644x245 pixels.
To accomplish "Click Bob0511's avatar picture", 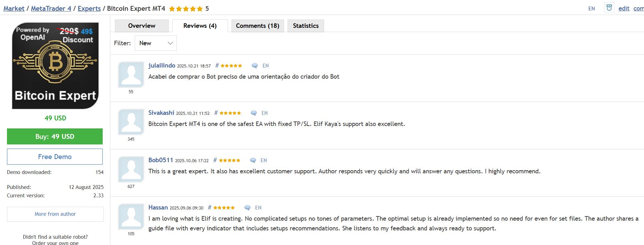I will (131, 169).
